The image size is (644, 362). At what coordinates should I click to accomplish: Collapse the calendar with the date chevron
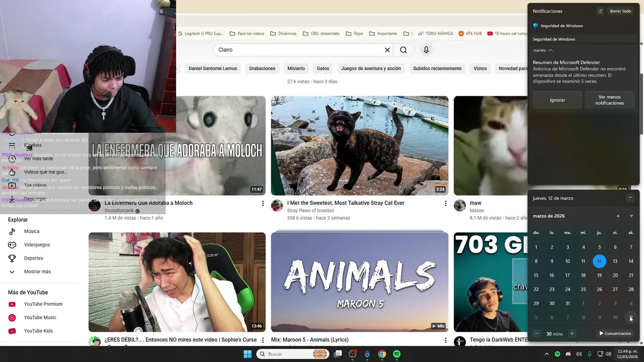point(630,198)
